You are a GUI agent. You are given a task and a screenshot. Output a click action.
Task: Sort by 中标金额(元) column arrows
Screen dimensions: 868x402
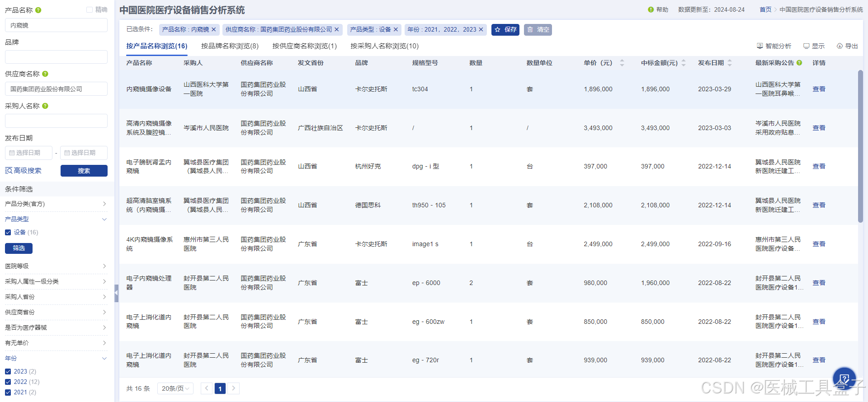click(684, 63)
